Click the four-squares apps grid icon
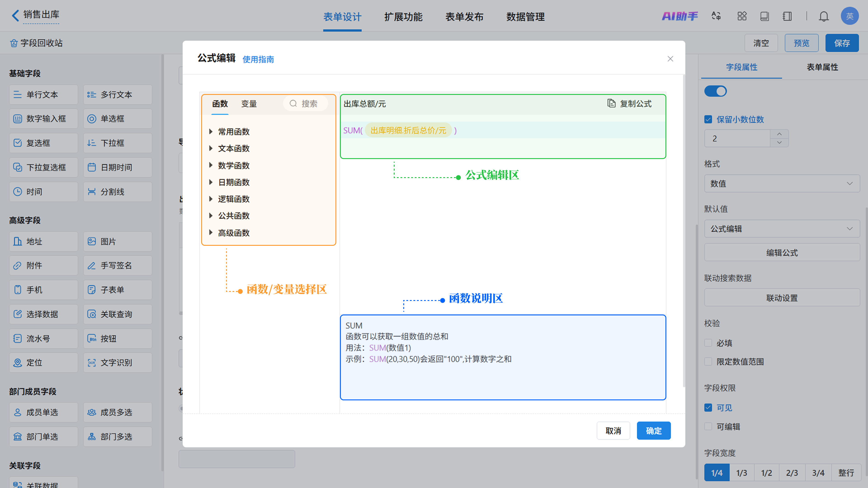Screen dimensions: 868x488 point(742,16)
